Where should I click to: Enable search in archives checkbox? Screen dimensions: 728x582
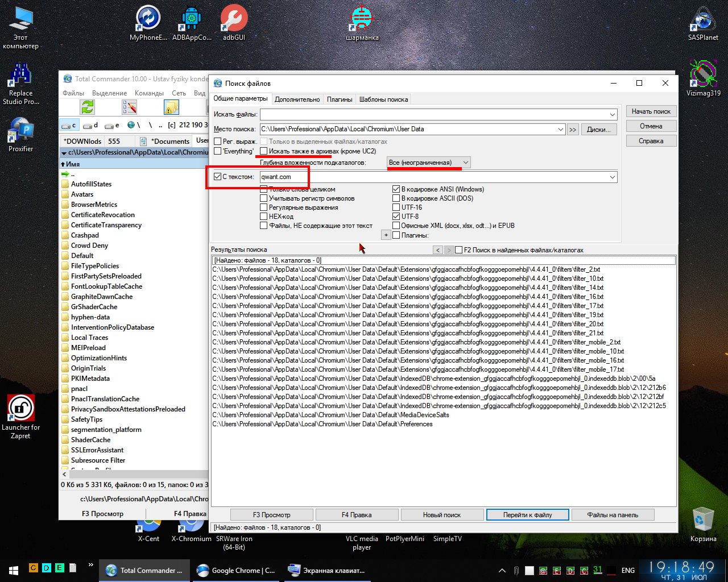point(264,151)
